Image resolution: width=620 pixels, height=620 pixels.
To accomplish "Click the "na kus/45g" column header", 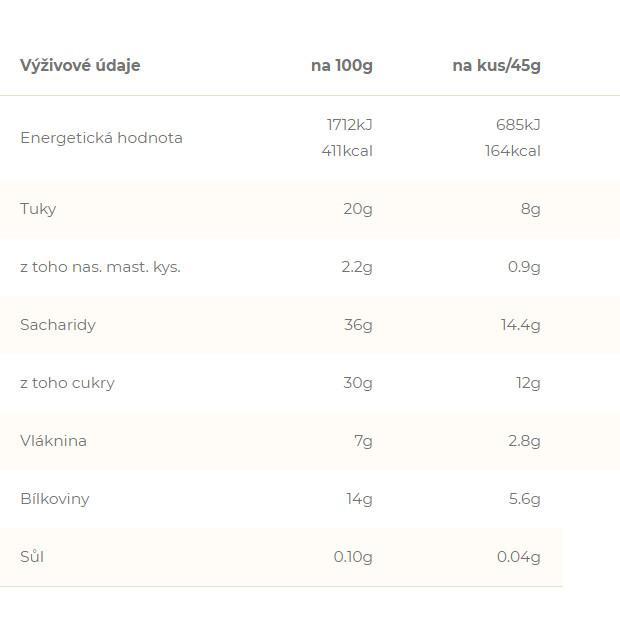I will [x=496, y=66].
